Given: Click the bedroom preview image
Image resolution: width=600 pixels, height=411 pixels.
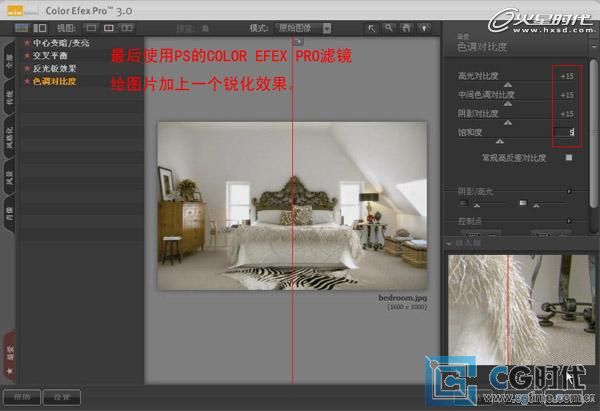Looking at the screenshot, I should tap(292, 206).
